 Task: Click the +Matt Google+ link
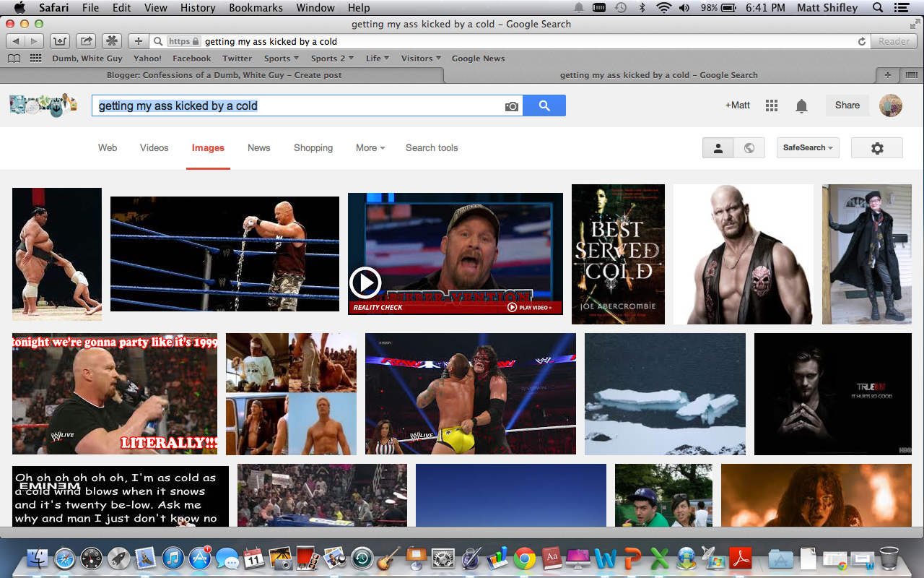(738, 105)
